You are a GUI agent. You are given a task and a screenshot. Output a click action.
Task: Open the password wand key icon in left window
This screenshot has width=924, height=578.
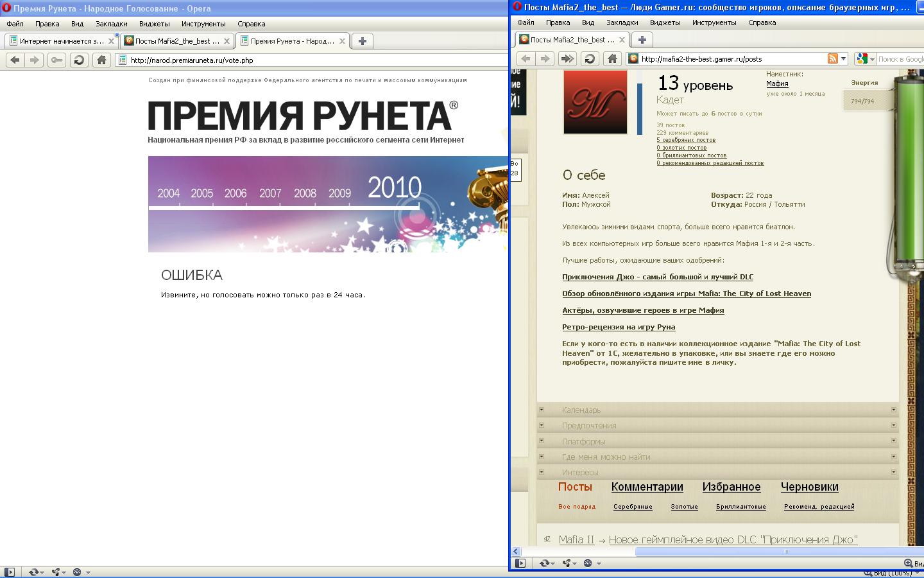[x=56, y=60]
